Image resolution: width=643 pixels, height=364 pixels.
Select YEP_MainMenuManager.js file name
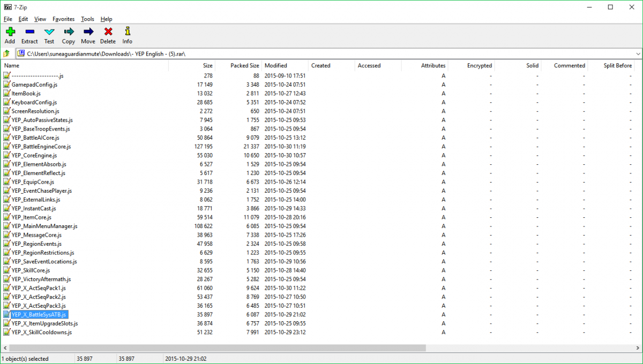pos(44,226)
